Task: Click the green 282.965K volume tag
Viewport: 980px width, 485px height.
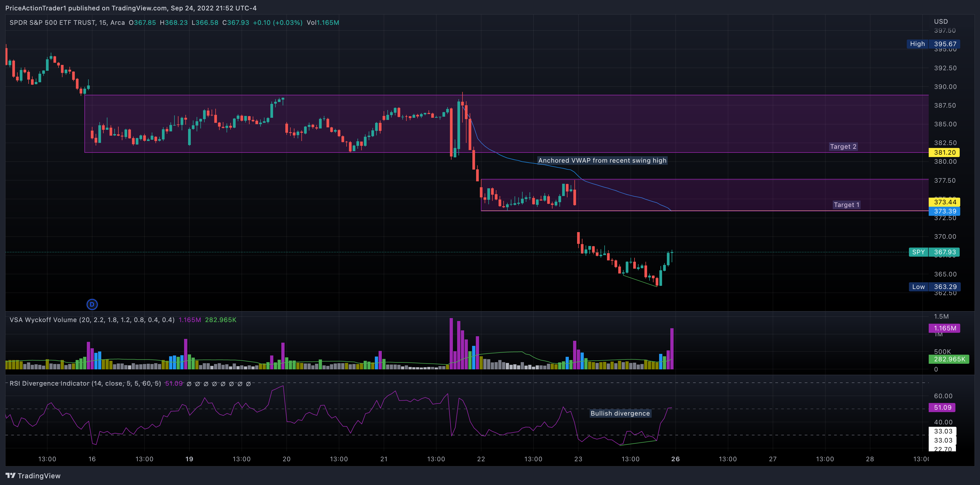Action: tap(949, 359)
